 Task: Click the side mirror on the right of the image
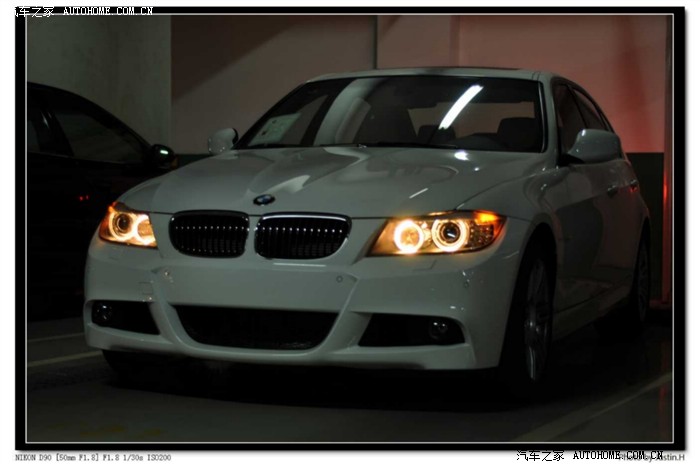594,146
